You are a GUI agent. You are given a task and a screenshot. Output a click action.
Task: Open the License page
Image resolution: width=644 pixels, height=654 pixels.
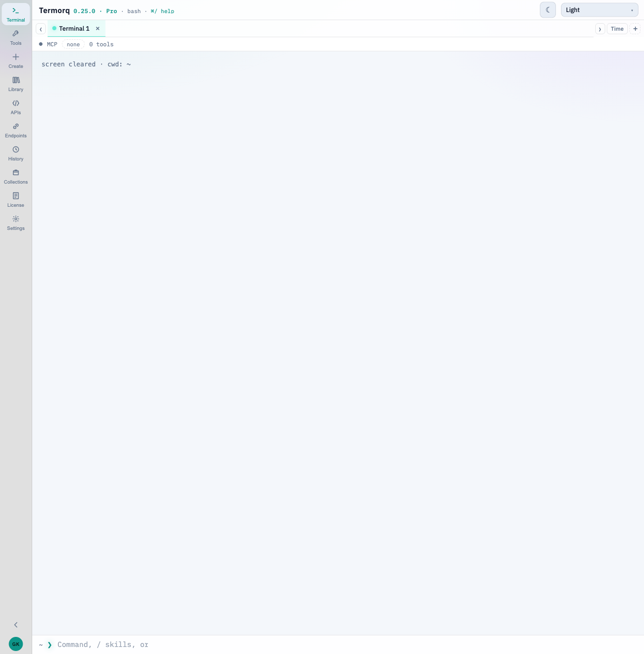tap(16, 199)
